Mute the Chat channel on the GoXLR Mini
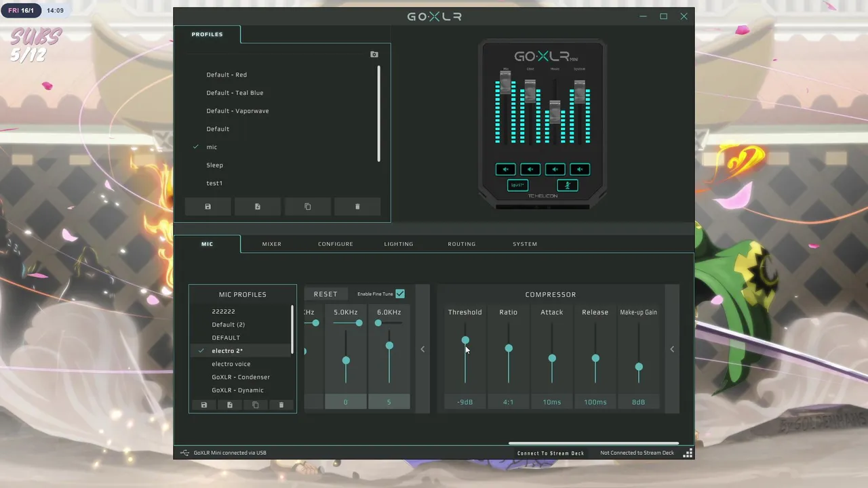This screenshot has height=488, width=868. (530, 169)
